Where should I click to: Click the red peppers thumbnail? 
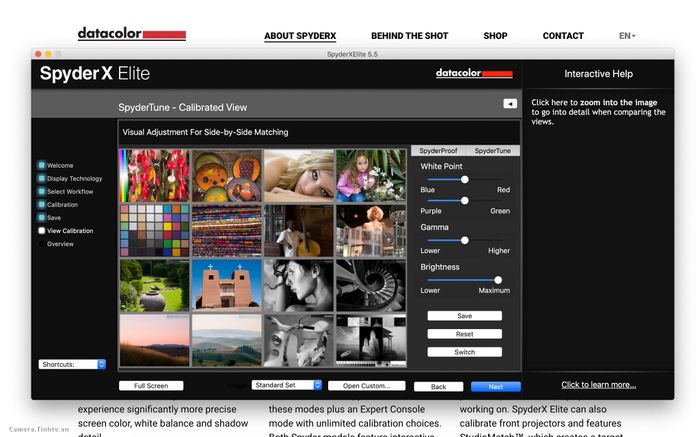coord(154,176)
